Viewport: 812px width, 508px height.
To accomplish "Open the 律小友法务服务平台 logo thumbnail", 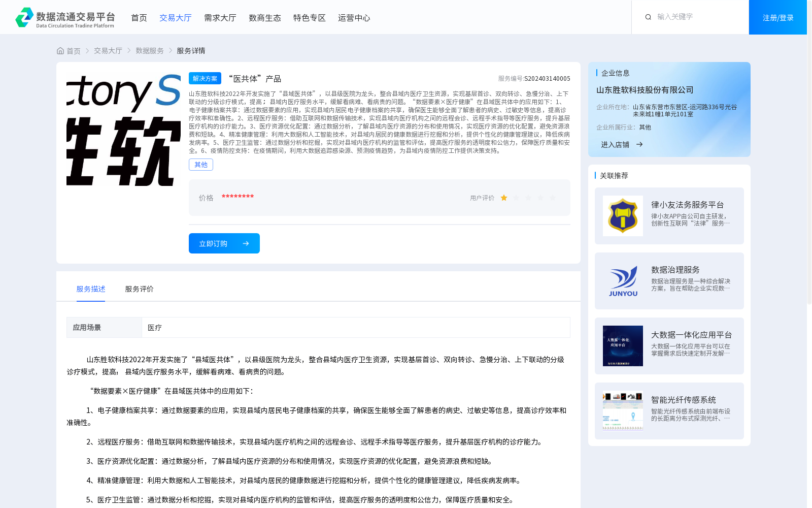I will tap(623, 216).
